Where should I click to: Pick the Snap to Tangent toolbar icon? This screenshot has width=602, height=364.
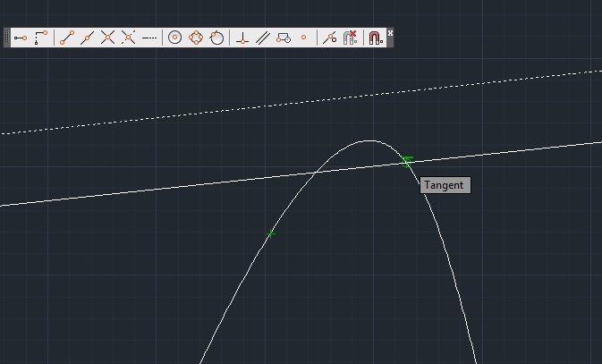(x=216, y=38)
